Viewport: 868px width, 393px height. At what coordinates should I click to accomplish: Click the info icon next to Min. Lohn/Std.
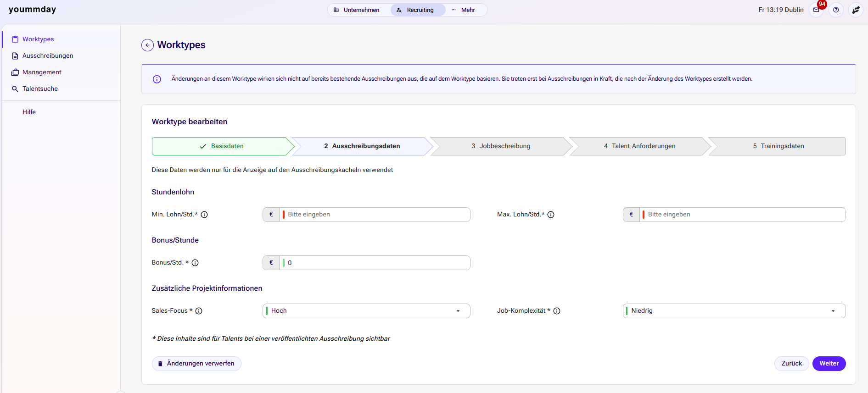tap(205, 215)
